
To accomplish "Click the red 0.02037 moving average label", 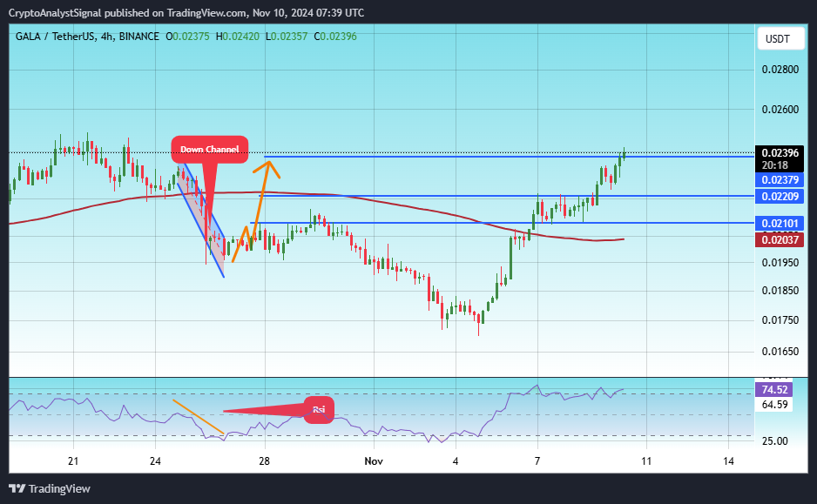I will pos(780,239).
